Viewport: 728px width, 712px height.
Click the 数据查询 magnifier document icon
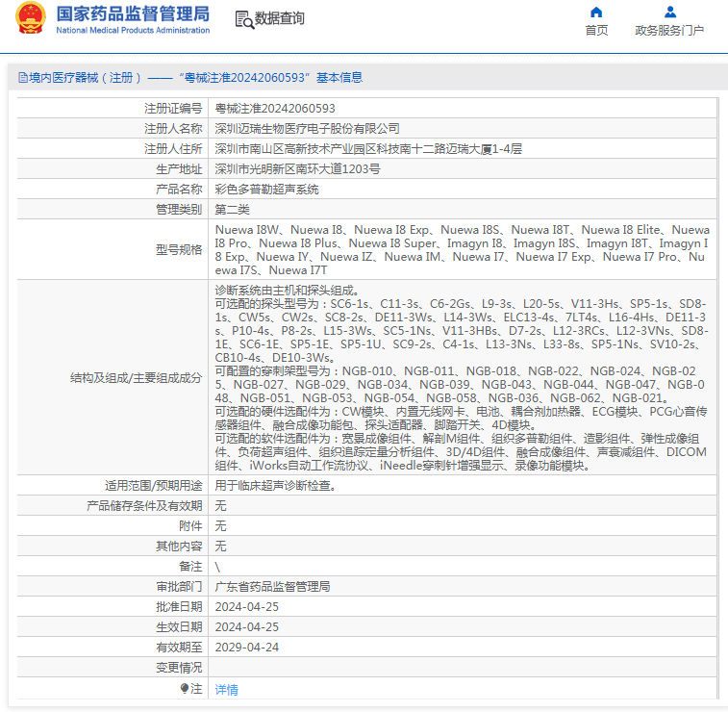pos(243,19)
